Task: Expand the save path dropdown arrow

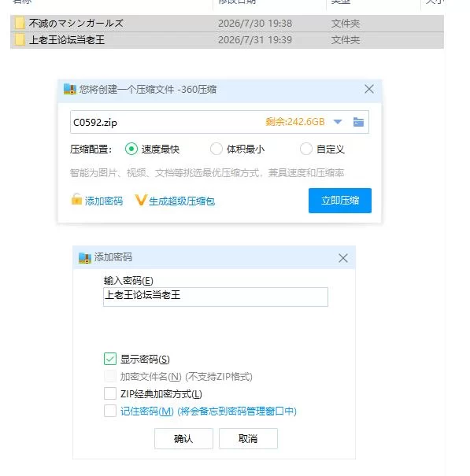Action: pyautogui.click(x=338, y=122)
